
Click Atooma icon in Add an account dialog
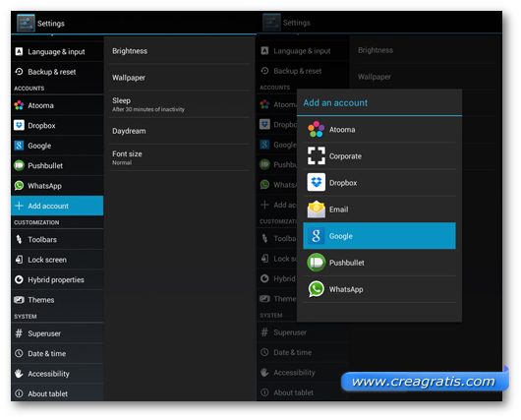pyautogui.click(x=316, y=129)
